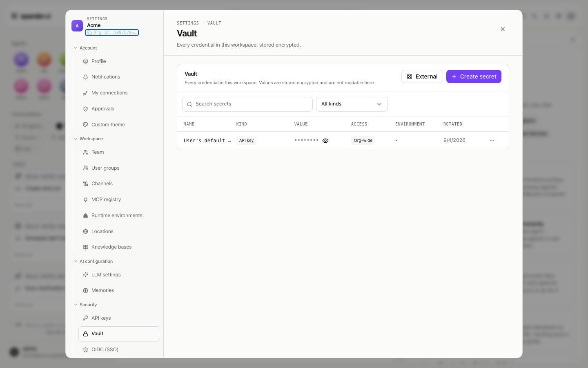Collapse the AI configuration section

76,261
